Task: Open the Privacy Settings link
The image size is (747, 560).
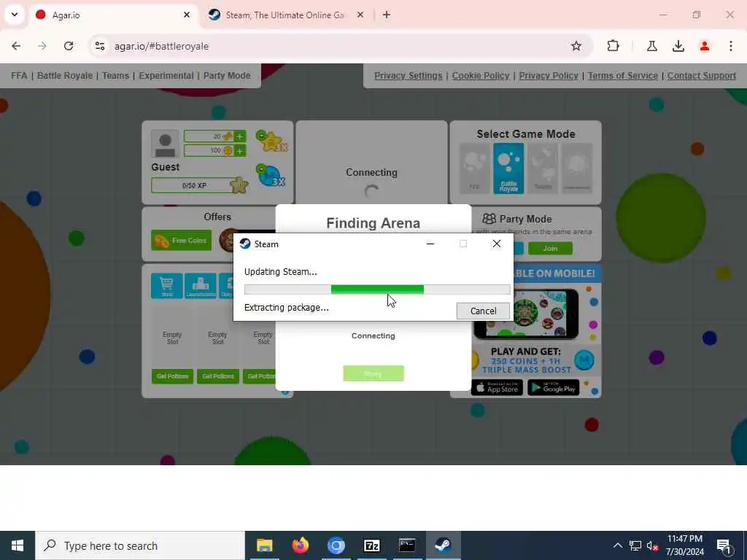Action: [409, 76]
